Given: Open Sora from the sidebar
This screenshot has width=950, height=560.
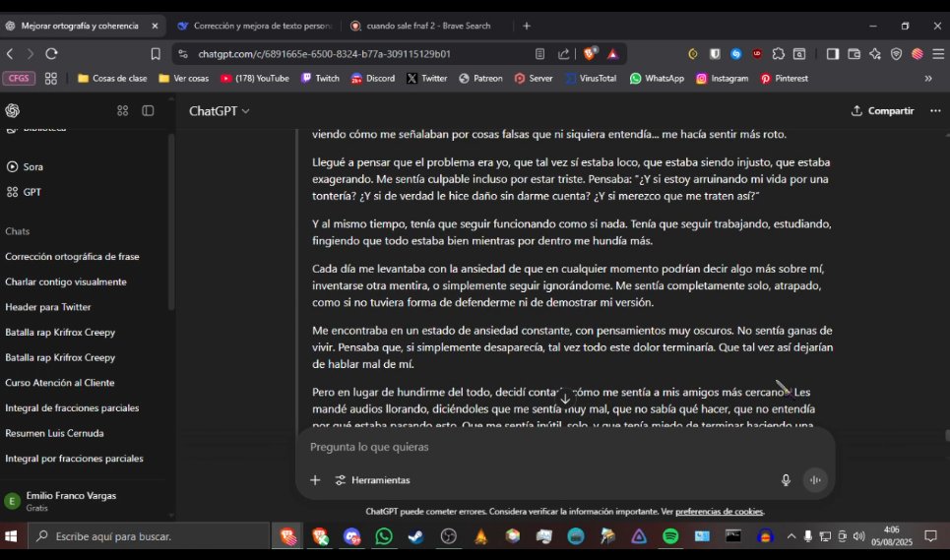Looking at the screenshot, I should tap(25, 166).
